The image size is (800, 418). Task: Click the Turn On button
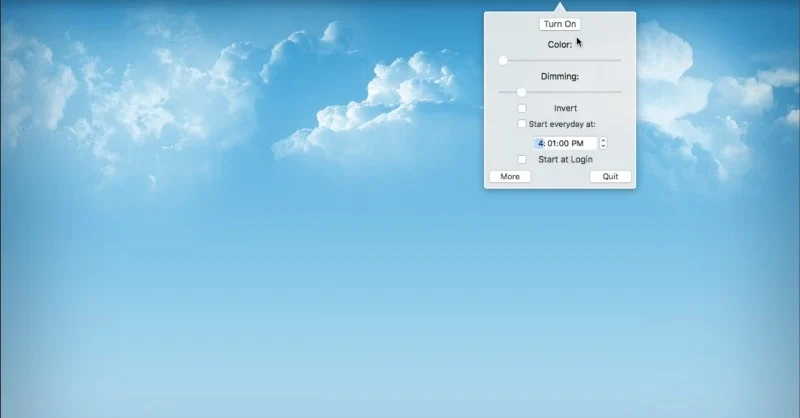559,24
